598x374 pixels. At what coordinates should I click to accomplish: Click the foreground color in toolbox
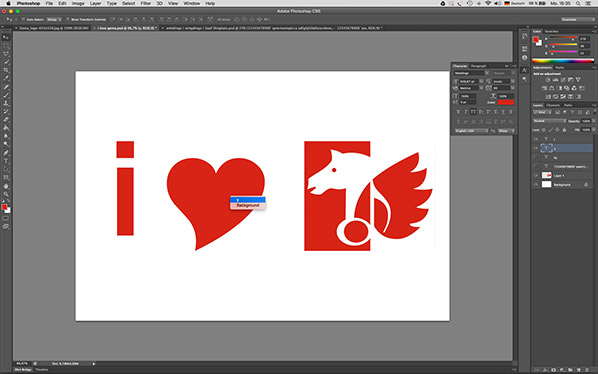click(x=4, y=207)
